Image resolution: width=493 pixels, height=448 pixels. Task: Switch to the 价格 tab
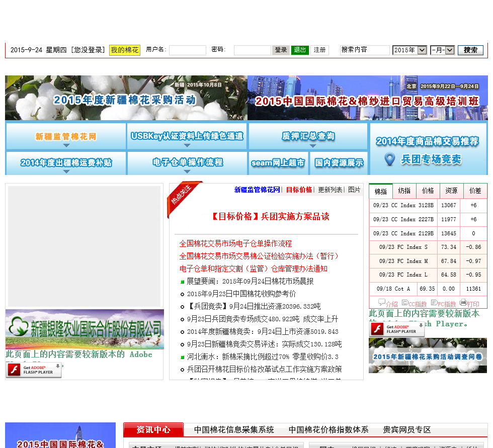[428, 191]
